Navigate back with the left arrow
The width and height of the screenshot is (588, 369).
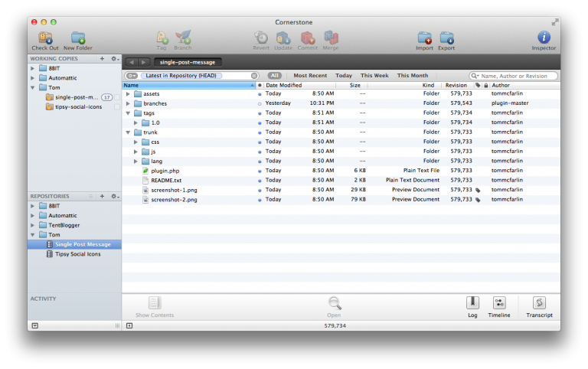132,62
